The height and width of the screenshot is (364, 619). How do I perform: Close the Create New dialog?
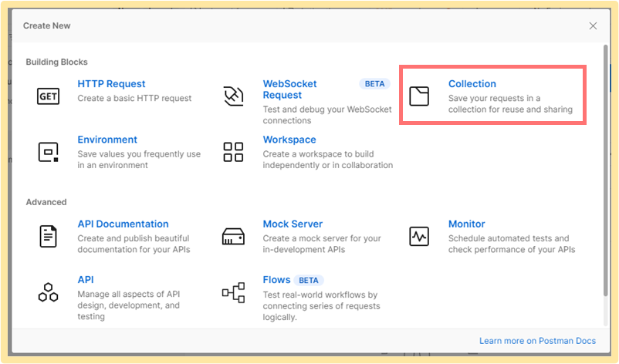coord(593,25)
